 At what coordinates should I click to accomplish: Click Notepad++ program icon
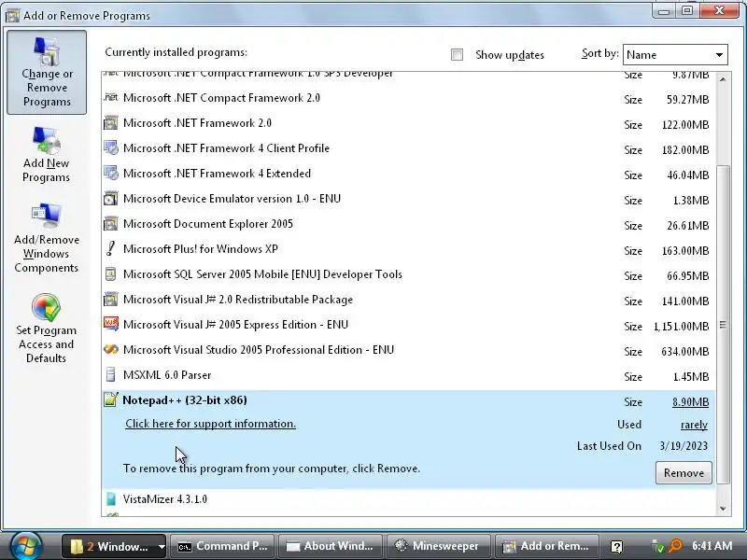coord(110,399)
